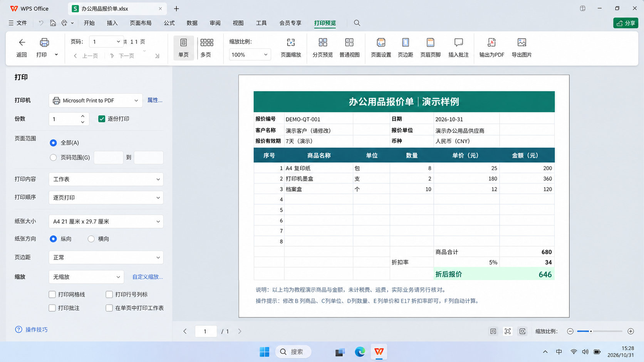Open 页面缩放 page scaling tool
The height and width of the screenshot is (362, 644).
(291, 48)
